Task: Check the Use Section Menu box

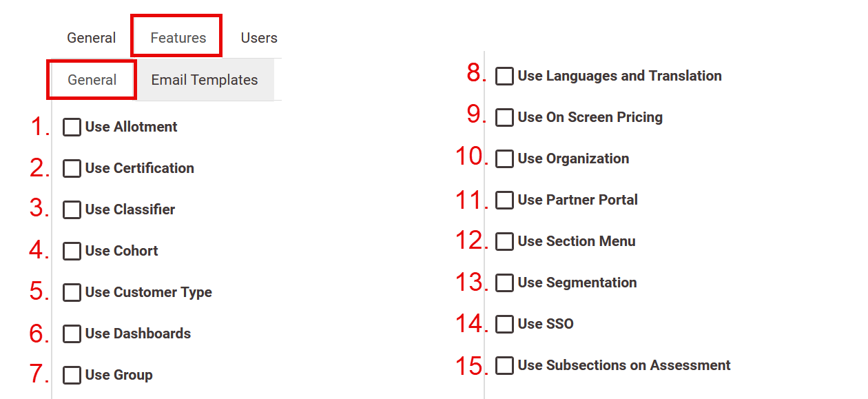Action: pyautogui.click(x=505, y=242)
